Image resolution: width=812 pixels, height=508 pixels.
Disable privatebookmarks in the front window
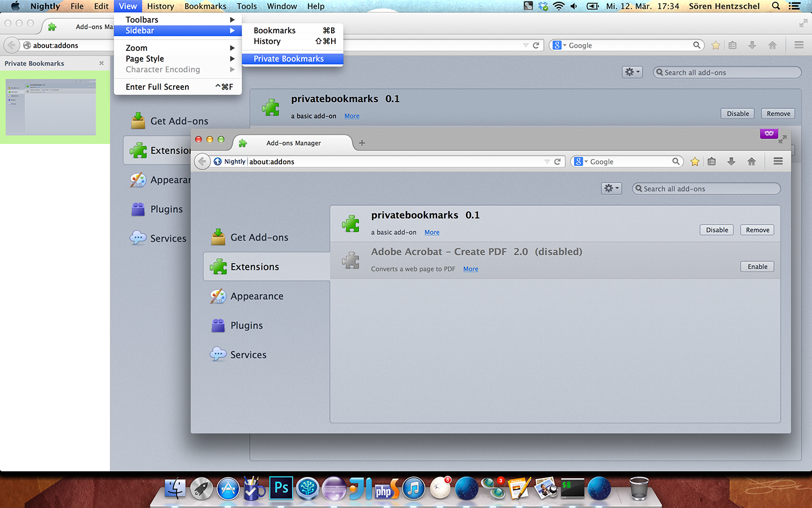(x=717, y=230)
